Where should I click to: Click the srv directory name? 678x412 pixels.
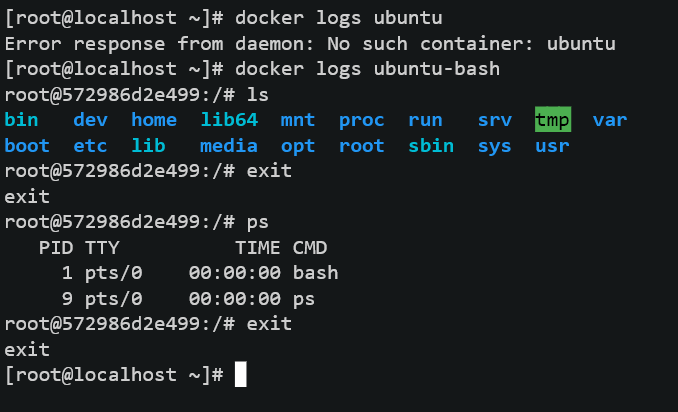point(495,121)
